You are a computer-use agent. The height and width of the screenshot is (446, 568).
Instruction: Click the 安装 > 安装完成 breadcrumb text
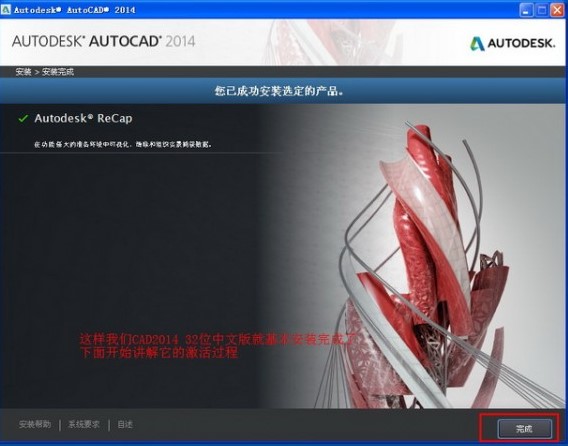coord(45,72)
